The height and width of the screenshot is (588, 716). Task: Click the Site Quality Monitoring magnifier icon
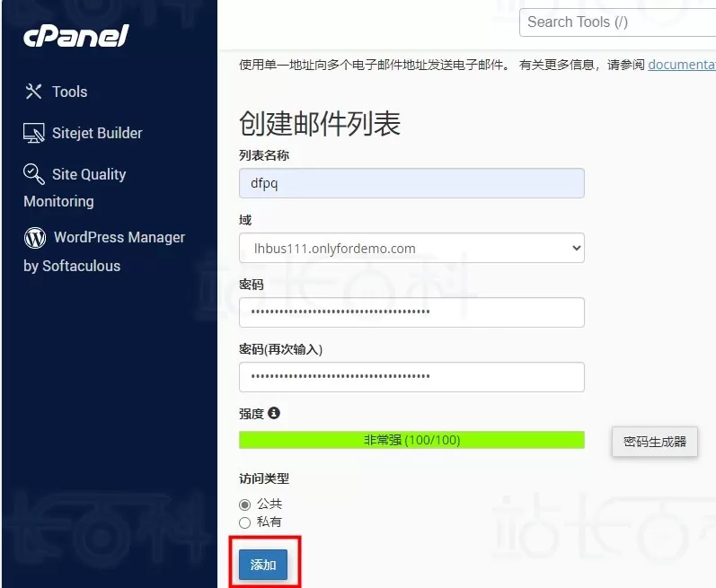click(x=34, y=174)
